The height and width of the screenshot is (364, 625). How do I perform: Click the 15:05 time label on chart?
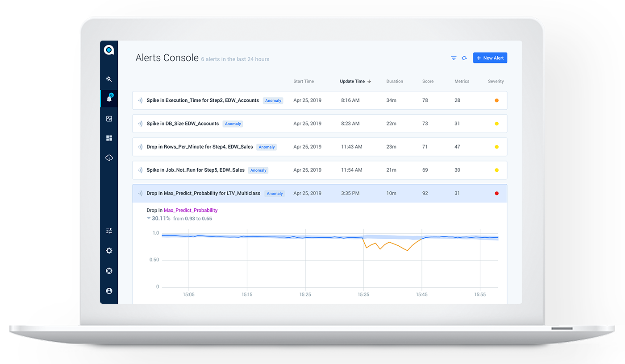[189, 294]
